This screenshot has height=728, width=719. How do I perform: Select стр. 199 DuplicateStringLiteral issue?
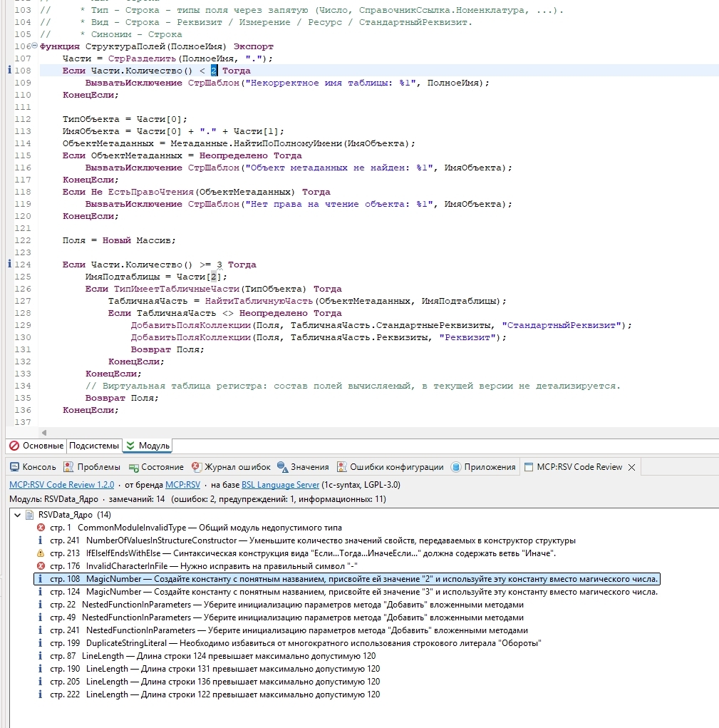pos(296,643)
